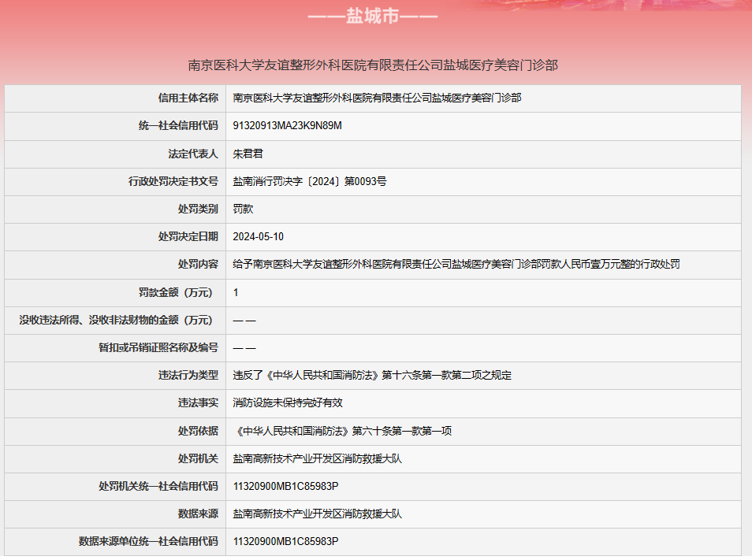This screenshot has height=560, width=752.
Task: Click the 没收违法所得 amount label
Action: pos(116,320)
